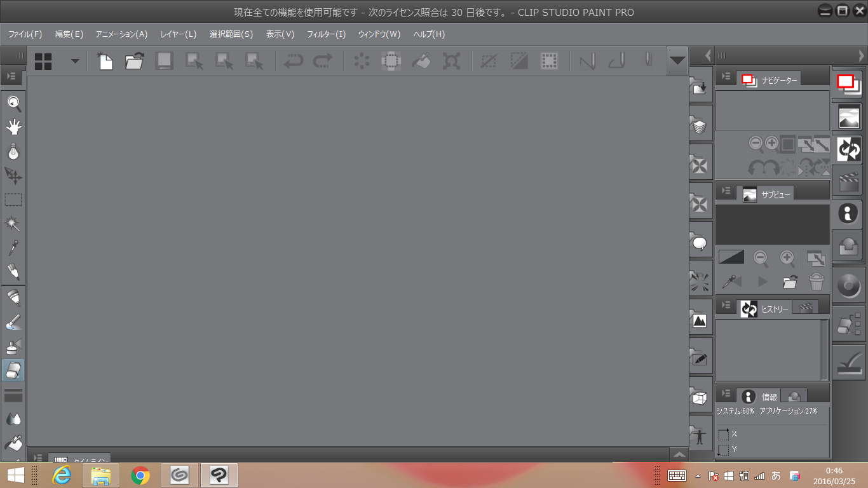868x488 pixels.
Task: Toggle Snap to Special Ruler
Action: coord(616,61)
